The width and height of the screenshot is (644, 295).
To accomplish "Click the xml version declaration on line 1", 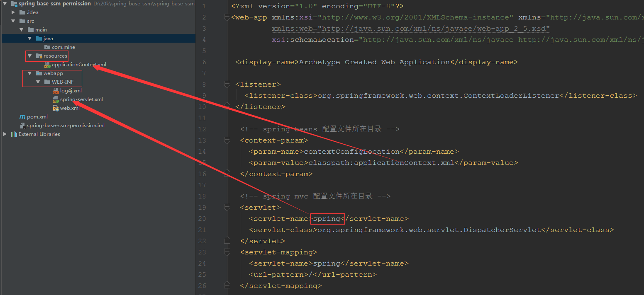I will (x=317, y=6).
